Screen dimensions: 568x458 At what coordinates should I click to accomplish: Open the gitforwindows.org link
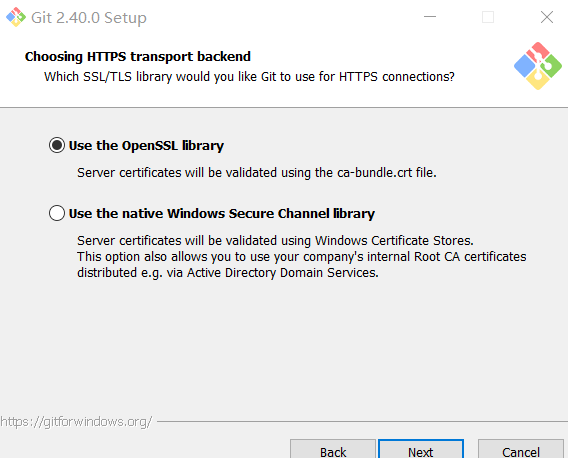point(76,422)
